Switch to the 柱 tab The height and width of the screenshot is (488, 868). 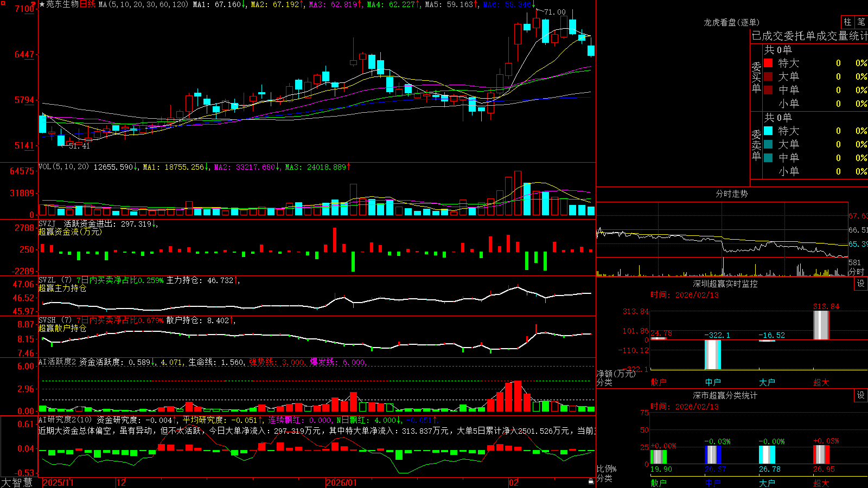[847, 22]
